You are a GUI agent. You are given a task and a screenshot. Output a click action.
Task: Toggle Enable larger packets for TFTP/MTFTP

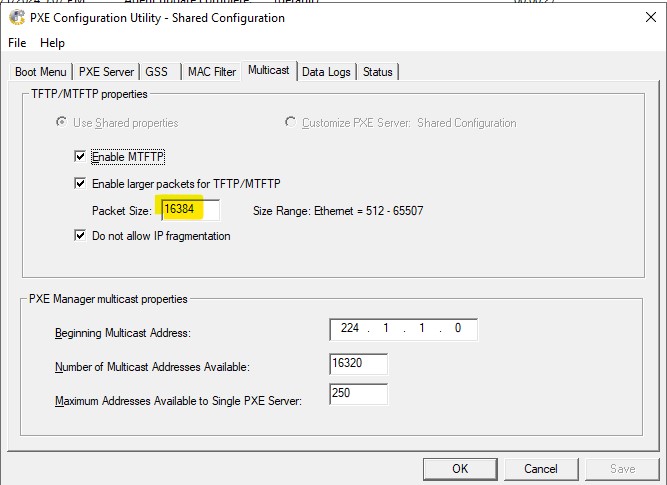tap(80, 183)
